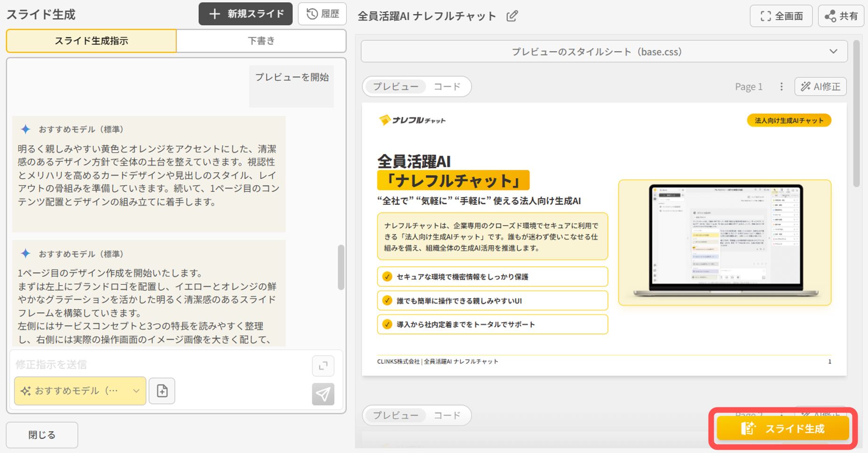This screenshot has height=453, width=868.
Task: Click the slide preview pane scrollbar
Action: point(856,114)
